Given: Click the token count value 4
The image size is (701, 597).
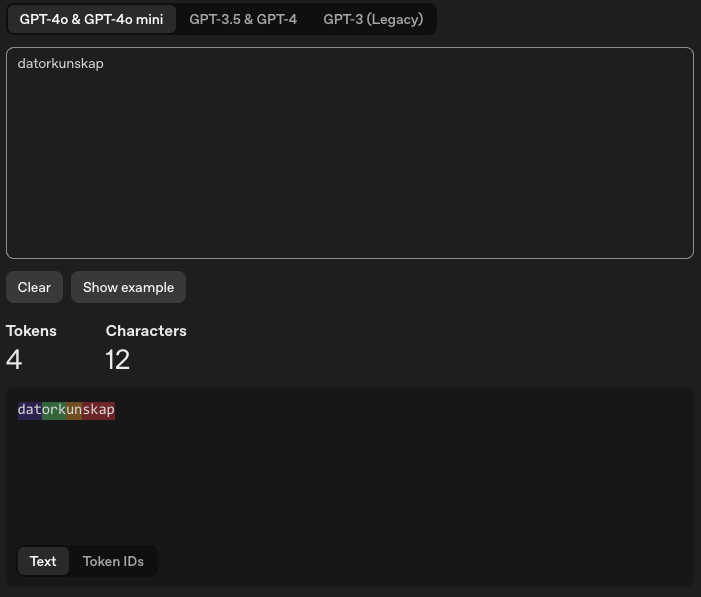Looking at the screenshot, I should click(x=14, y=360).
